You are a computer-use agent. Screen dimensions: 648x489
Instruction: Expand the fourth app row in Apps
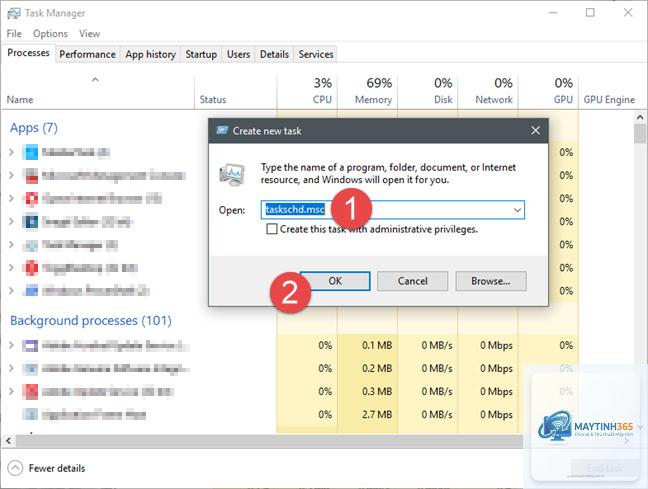pos(12,222)
